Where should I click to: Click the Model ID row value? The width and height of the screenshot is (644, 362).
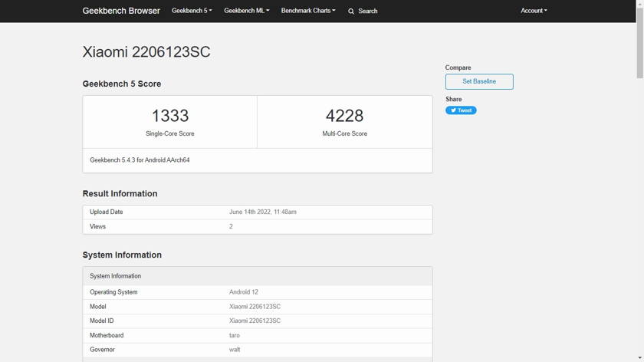point(255,321)
